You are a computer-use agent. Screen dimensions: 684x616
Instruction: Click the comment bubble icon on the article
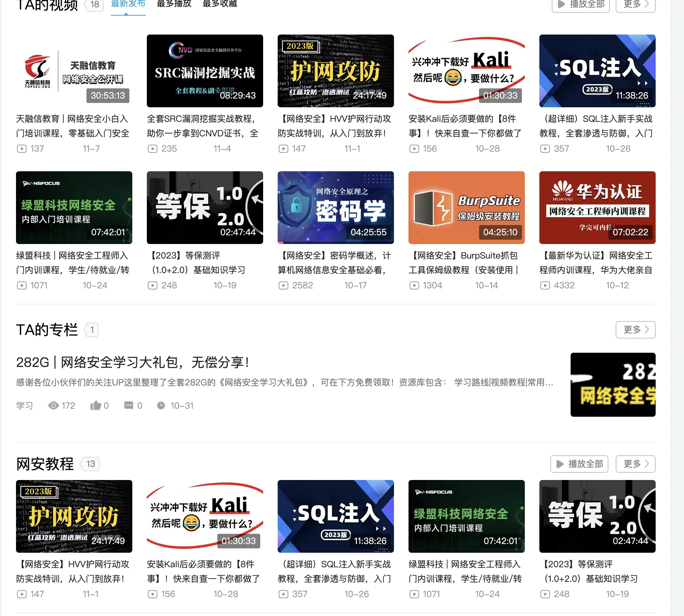pos(129,405)
